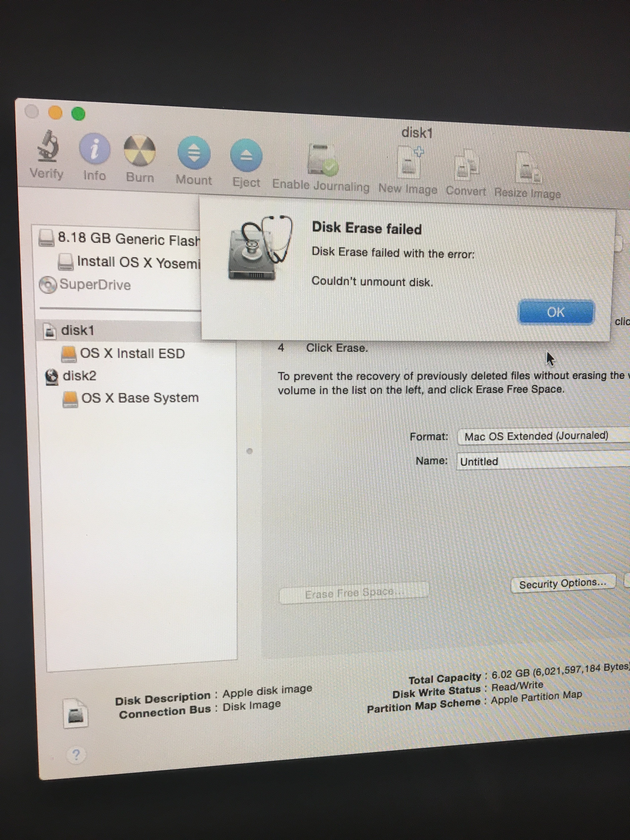630x840 pixels.
Task: Select SuperDrive in the sidebar
Action: coord(85,284)
